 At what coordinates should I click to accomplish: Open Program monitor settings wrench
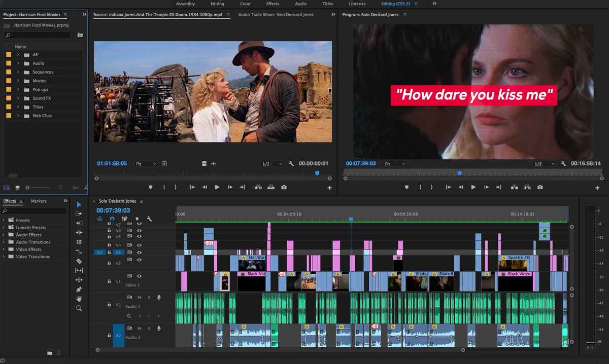[x=563, y=164]
